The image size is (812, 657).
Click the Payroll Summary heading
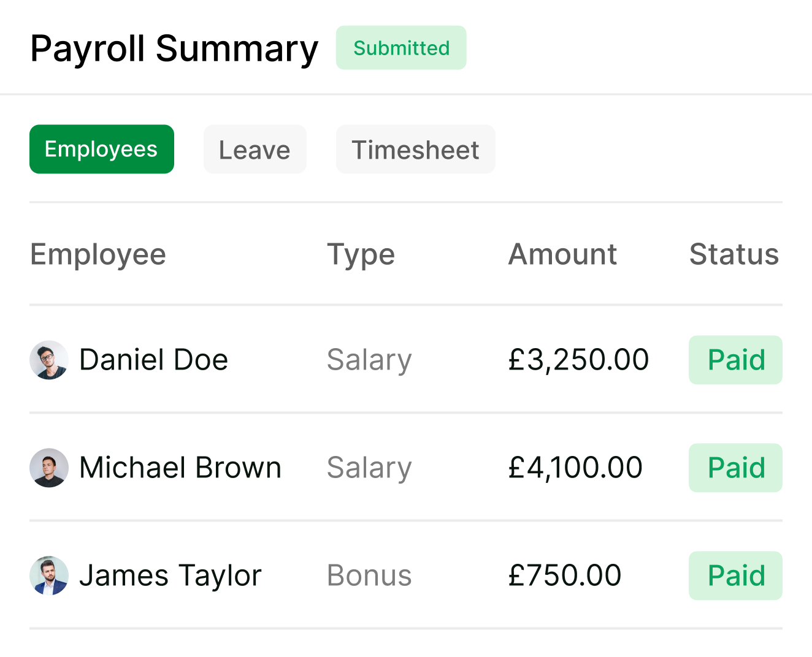coord(174,49)
